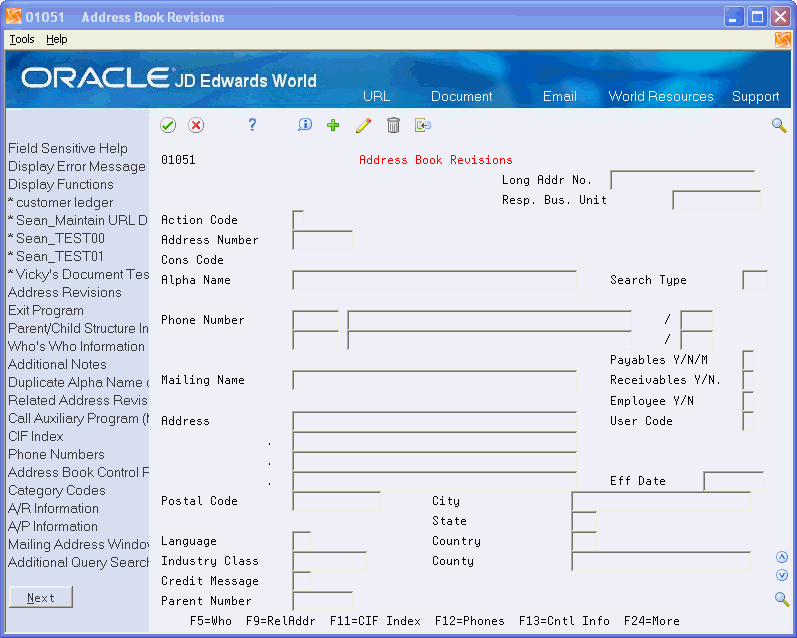Click the Employee Y/N field
Screen dimensions: 797x638
748,401
